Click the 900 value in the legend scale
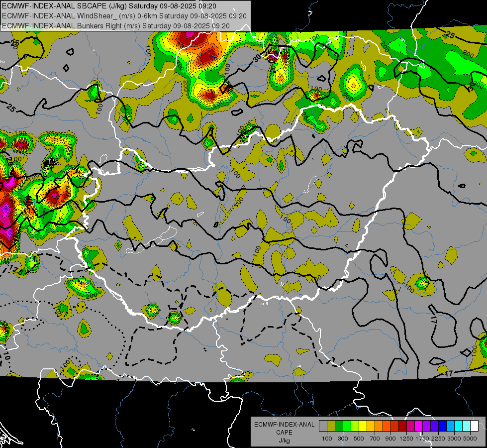Image resolution: width=487 pixels, height=448 pixels. click(x=390, y=439)
